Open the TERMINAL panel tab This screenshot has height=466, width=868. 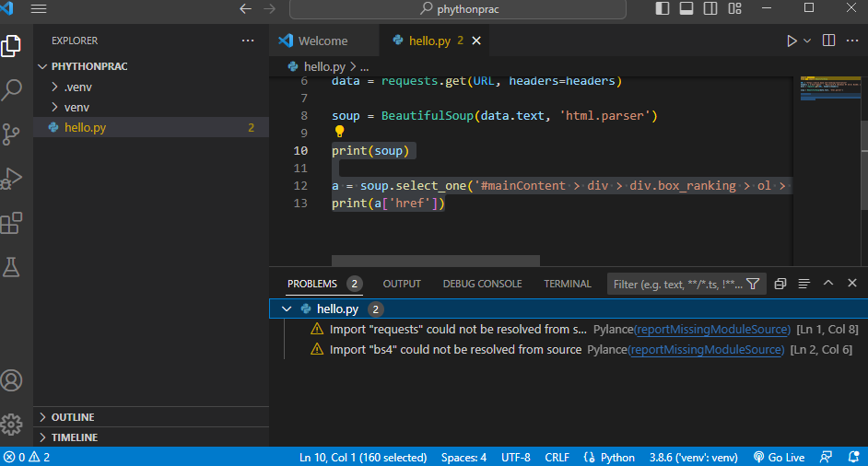click(568, 284)
